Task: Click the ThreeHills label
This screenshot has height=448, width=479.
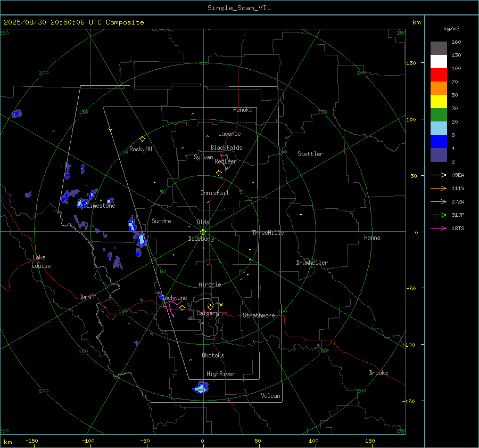Action: pyautogui.click(x=268, y=233)
